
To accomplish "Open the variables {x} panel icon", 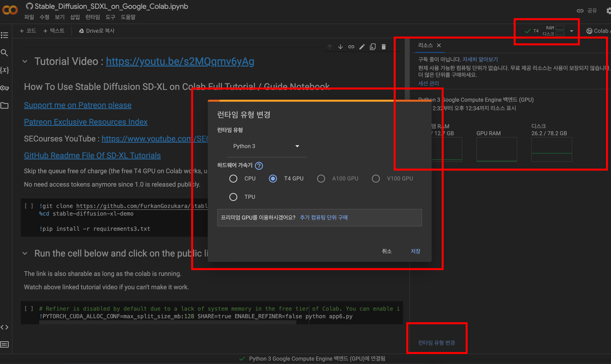I will [x=4, y=70].
